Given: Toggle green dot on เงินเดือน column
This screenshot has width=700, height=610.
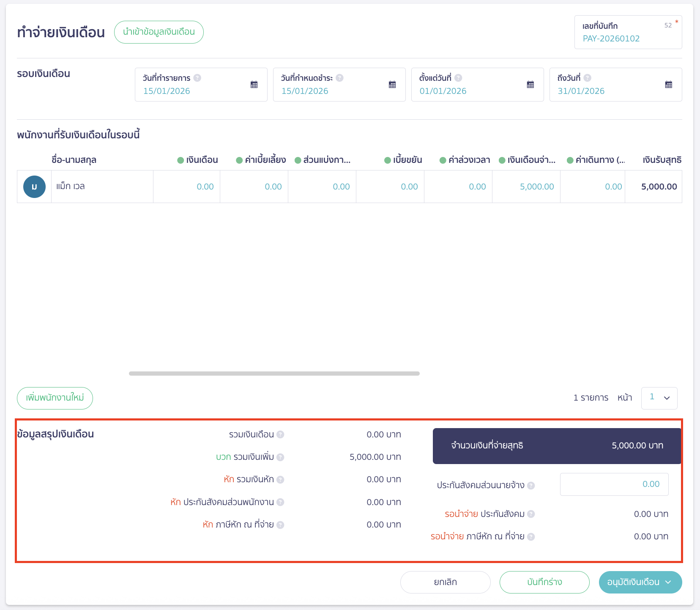Looking at the screenshot, I should pyautogui.click(x=180, y=160).
